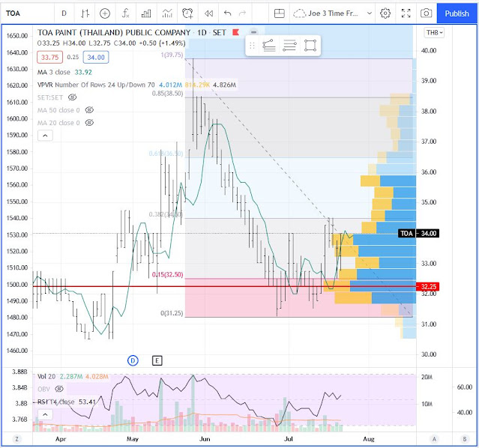Toggle auto scale A button

[x=434, y=439]
